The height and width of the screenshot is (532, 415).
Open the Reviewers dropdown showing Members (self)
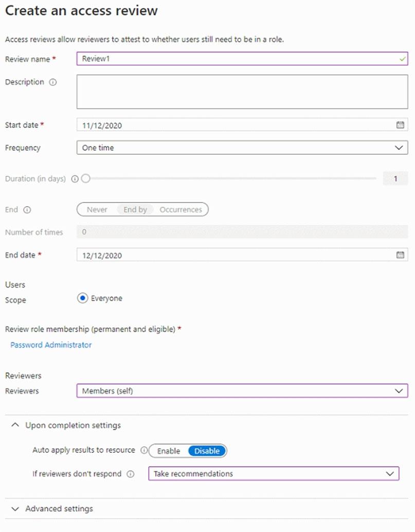click(x=242, y=391)
